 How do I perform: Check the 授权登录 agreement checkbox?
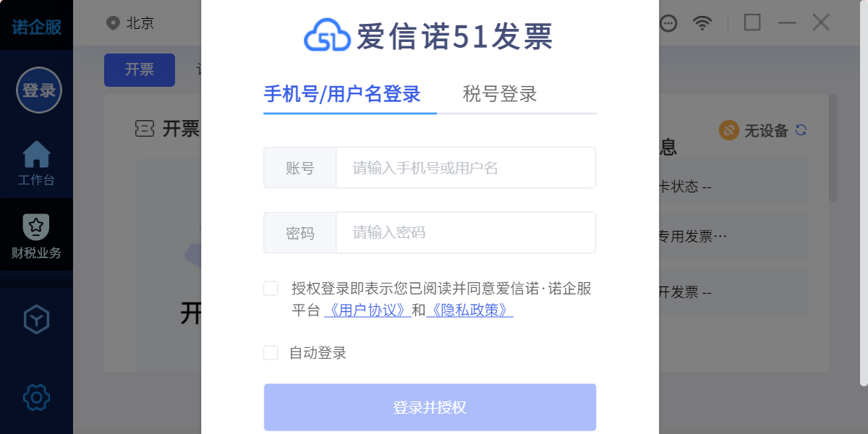tap(271, 289)
